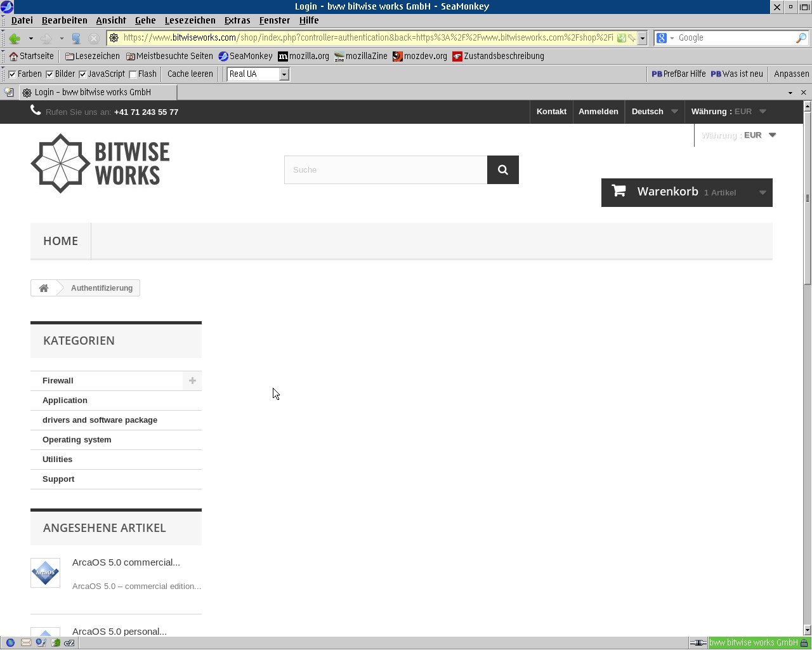Click the Lesezeichen bookmarks folder in toolbar
The height and width of the screenshot is (650, 812).
click(93, 56)
